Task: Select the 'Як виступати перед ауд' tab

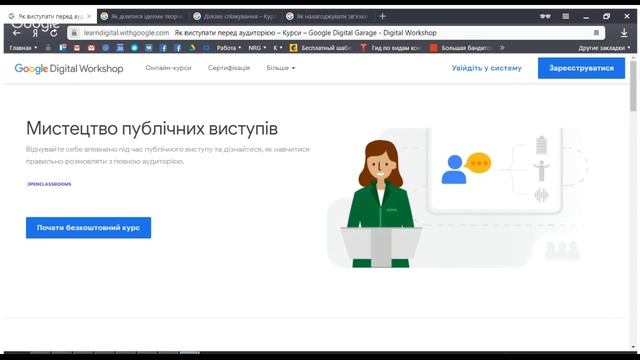Action: click(49, 16)
